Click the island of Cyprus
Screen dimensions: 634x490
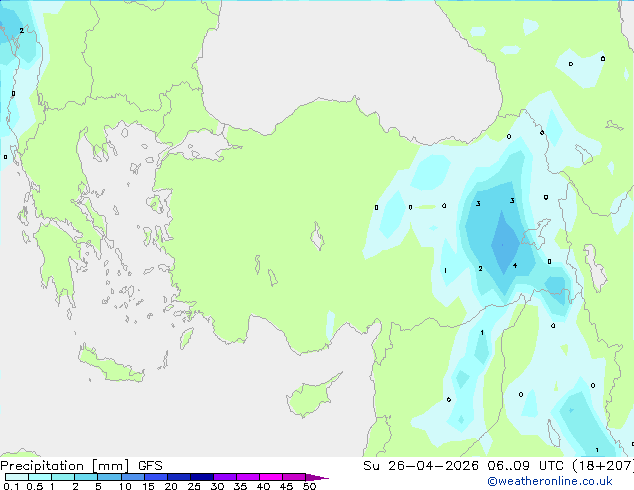311,397
